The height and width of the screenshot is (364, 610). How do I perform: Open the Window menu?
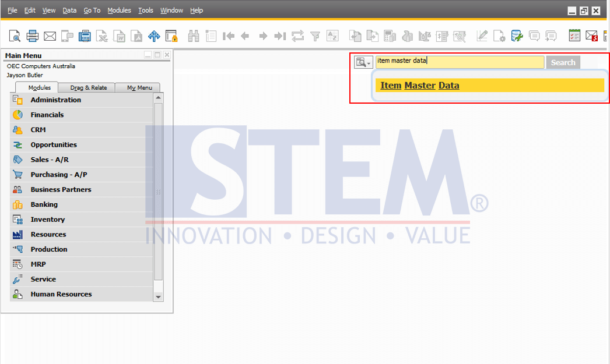(x=171, y=10)
